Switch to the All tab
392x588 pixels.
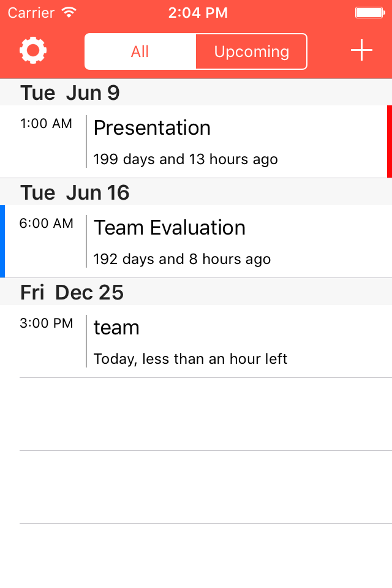pos(140,51)
